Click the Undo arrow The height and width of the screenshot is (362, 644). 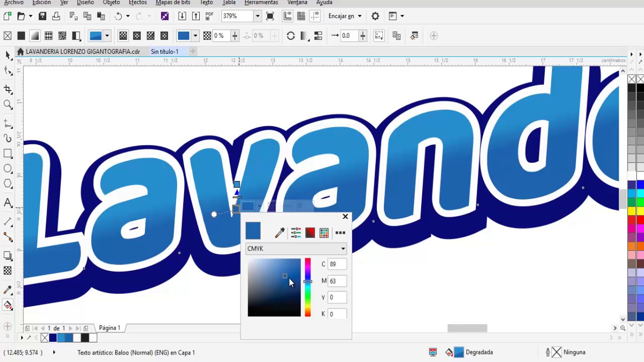coord(118,16)
